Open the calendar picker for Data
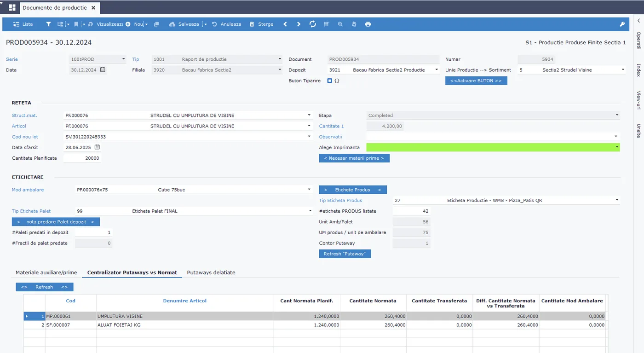644x353 pixels. coord(103,70)
